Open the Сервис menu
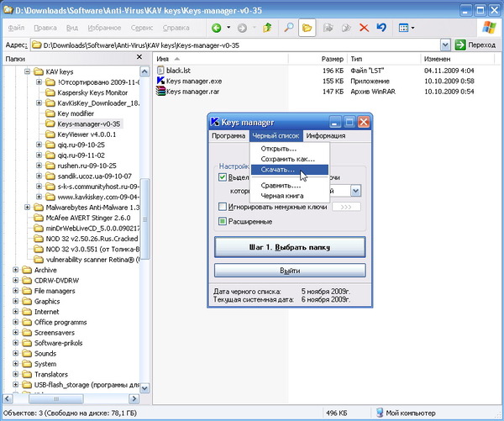 pyautogui.click(x=142, y=28)
